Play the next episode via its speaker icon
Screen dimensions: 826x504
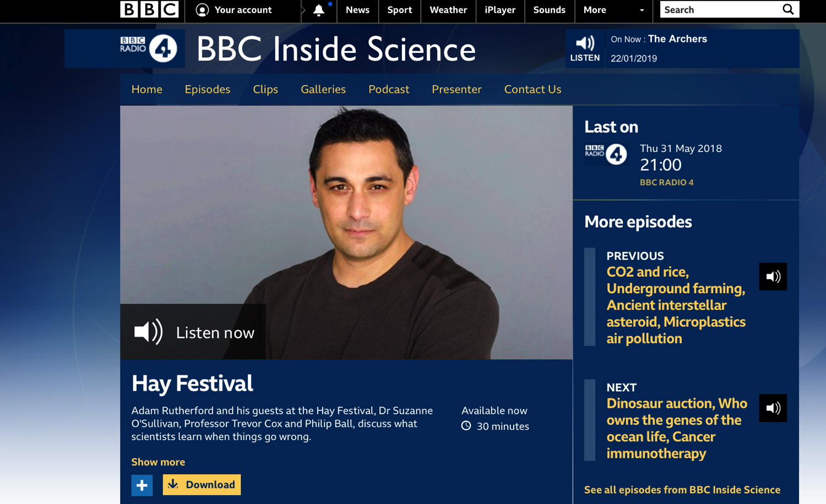773,408
